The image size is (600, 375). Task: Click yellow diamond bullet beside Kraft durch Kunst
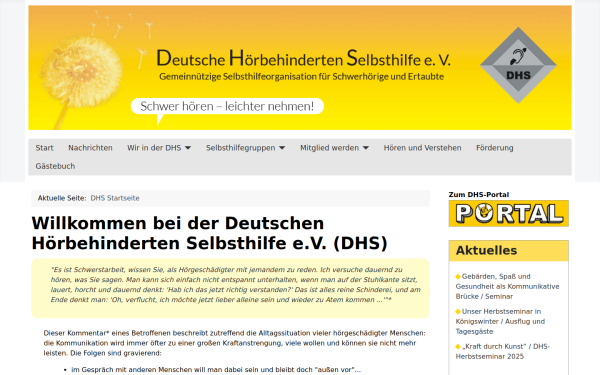(x=458, y=347)
